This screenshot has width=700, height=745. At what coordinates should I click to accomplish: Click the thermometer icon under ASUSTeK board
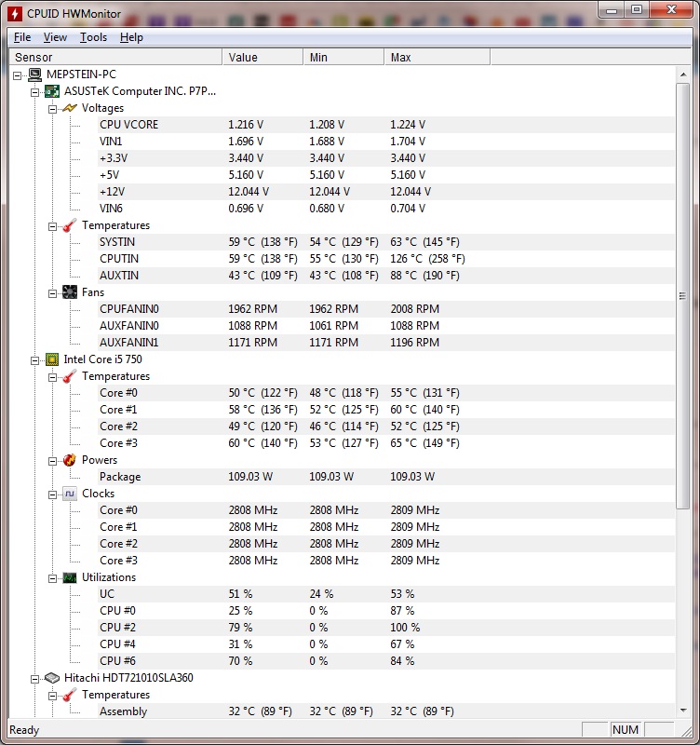tap(70, 225)
